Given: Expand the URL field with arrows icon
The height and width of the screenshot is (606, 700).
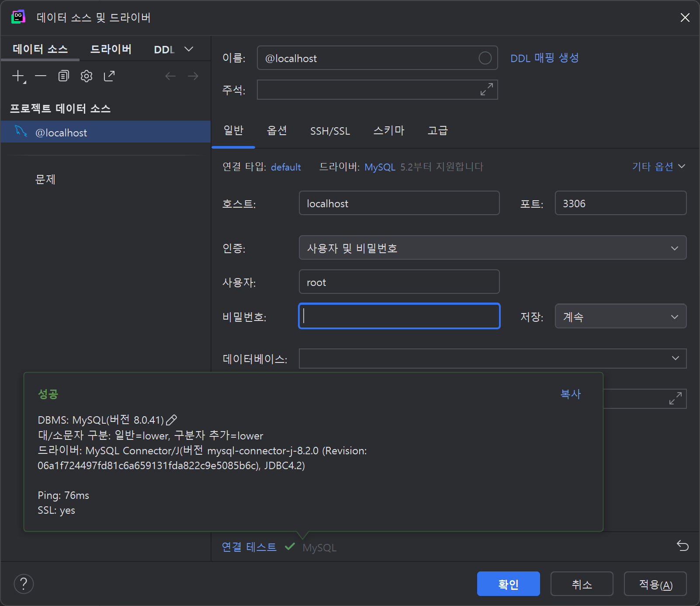Looking at the screenshot, I should [x=676, y=398].
